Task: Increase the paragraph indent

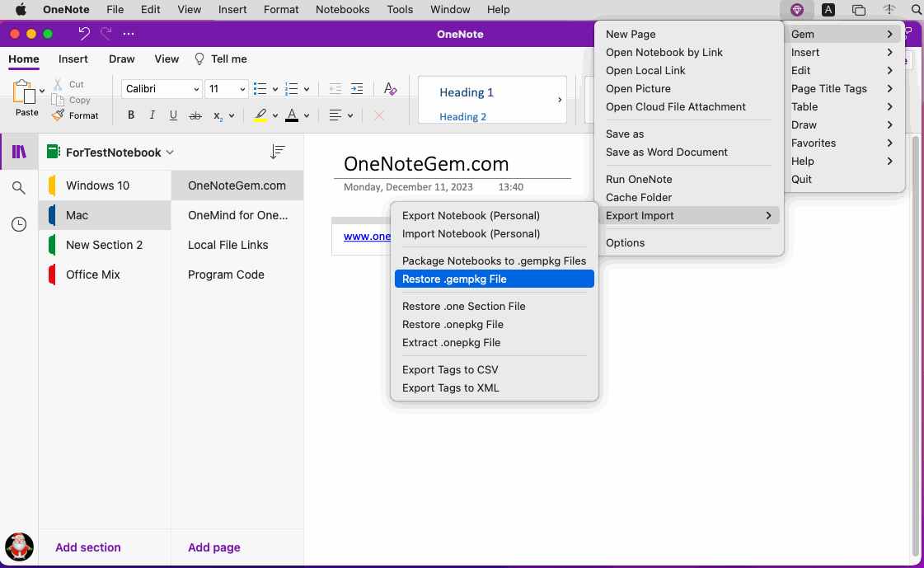Action: click(x=357, y=89)
